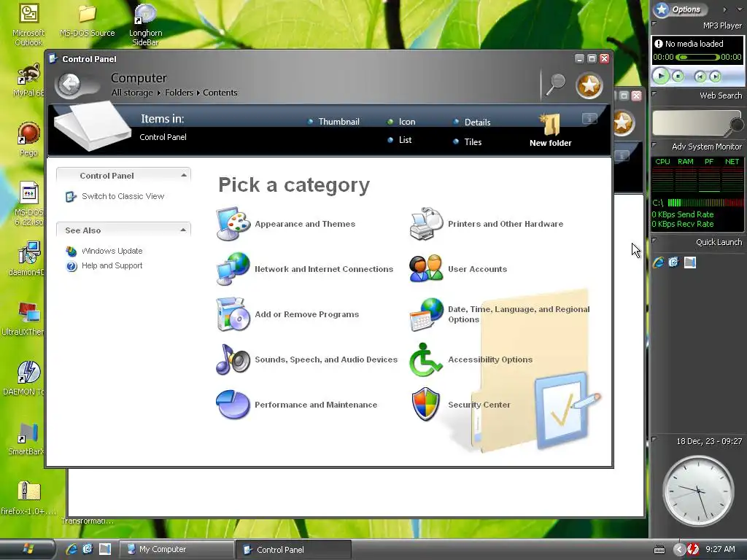Collapse the MP3 Player sidebar panel

[x=654, y=23]
